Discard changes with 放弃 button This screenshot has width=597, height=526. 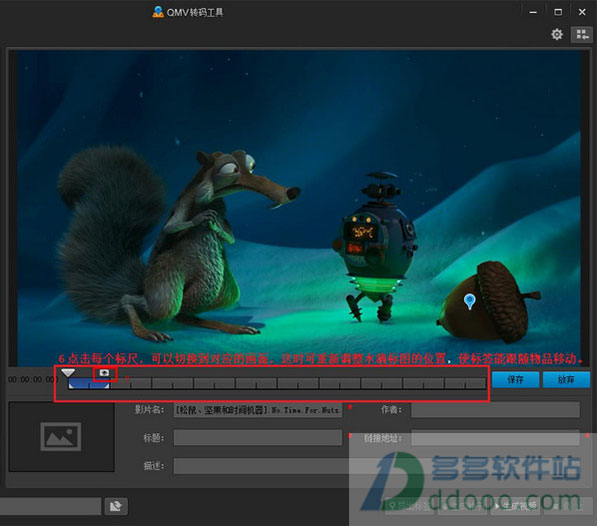tap(566, 379)
